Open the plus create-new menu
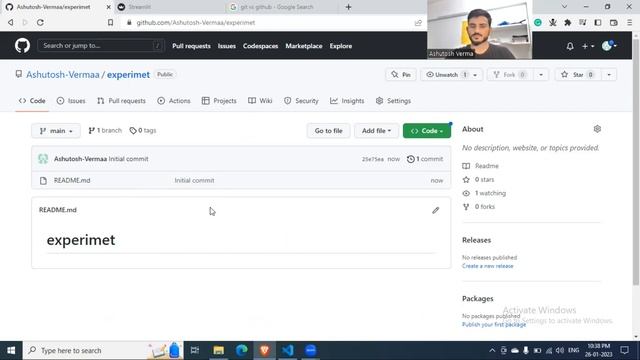640x360 pixels. point(588,46)
